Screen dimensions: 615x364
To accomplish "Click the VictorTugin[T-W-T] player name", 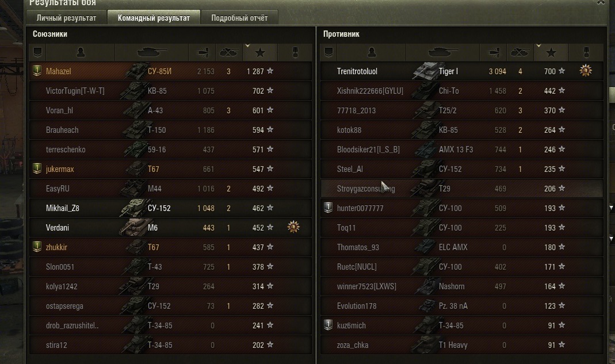I will (75, 91).
